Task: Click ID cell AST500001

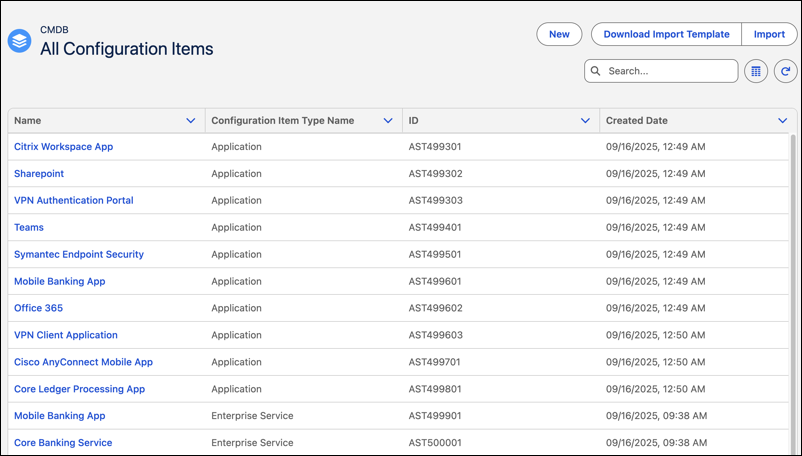Action: (435, 443)
